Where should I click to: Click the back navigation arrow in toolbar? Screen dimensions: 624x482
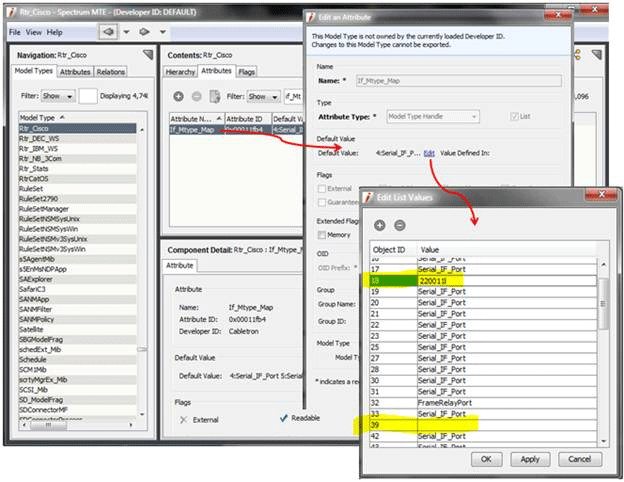[x=107, y=32]
